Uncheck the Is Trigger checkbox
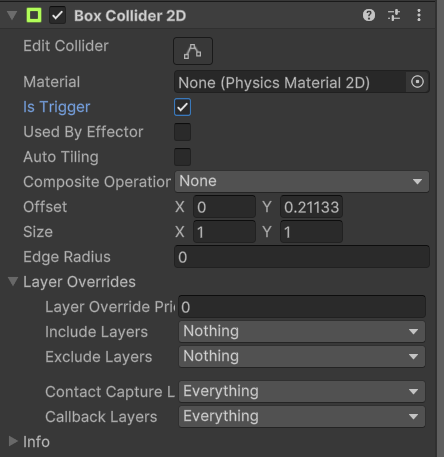The width and height of the screenshot is (444, 457). (x=182, y=107)
